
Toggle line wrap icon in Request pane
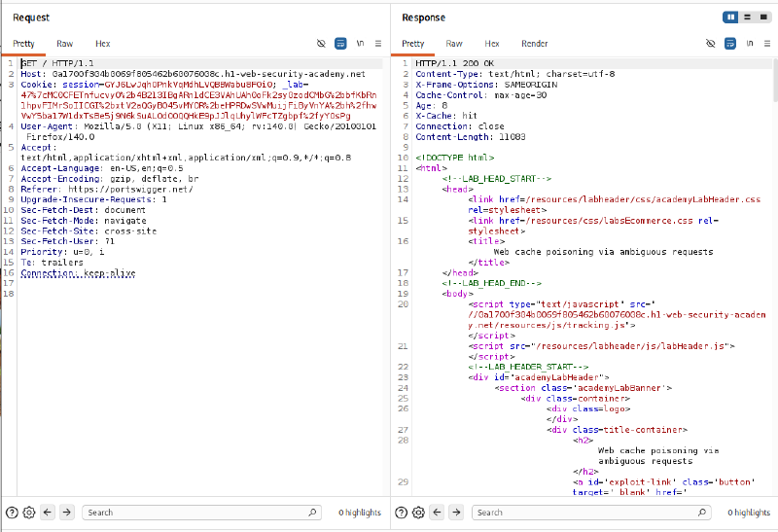[x=340, y=44]
